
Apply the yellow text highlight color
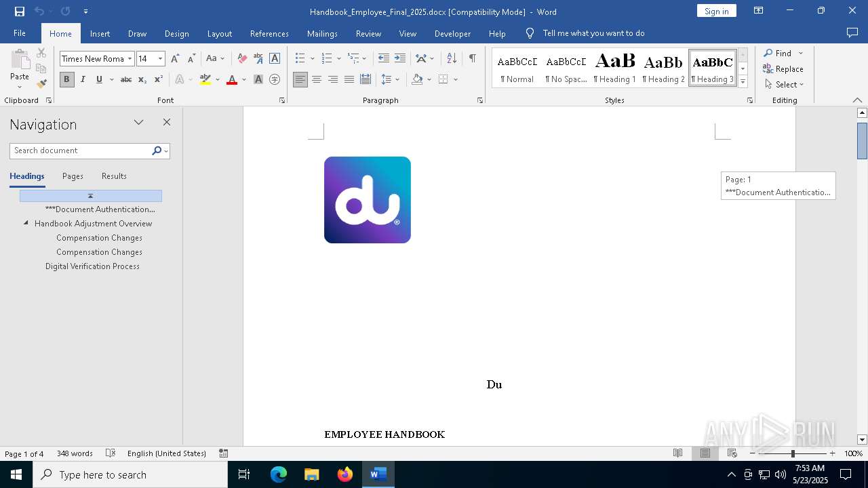[x=205, y=80]
